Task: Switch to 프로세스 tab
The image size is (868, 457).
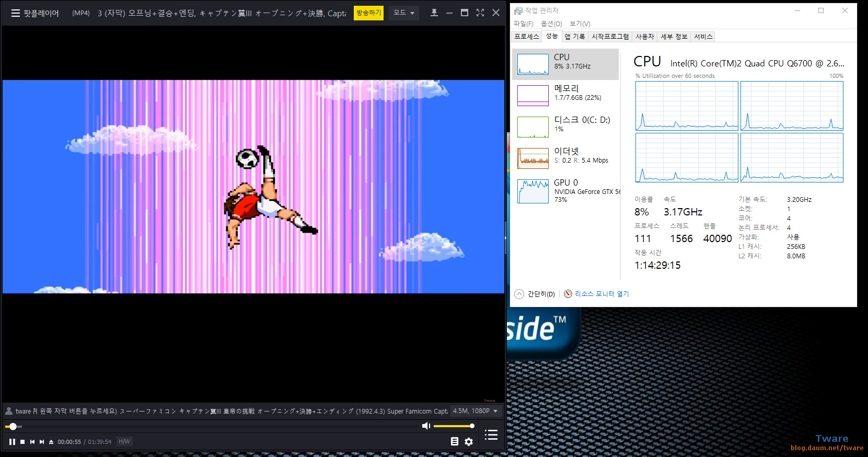Action: click(x=527, y=37)
